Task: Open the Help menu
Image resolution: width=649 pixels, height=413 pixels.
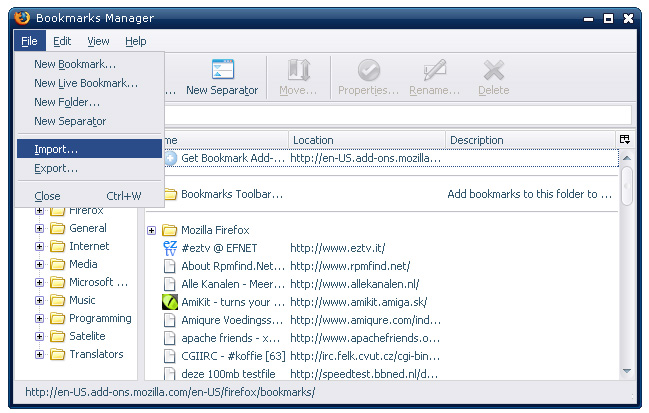Action: (x=136, y=41)
